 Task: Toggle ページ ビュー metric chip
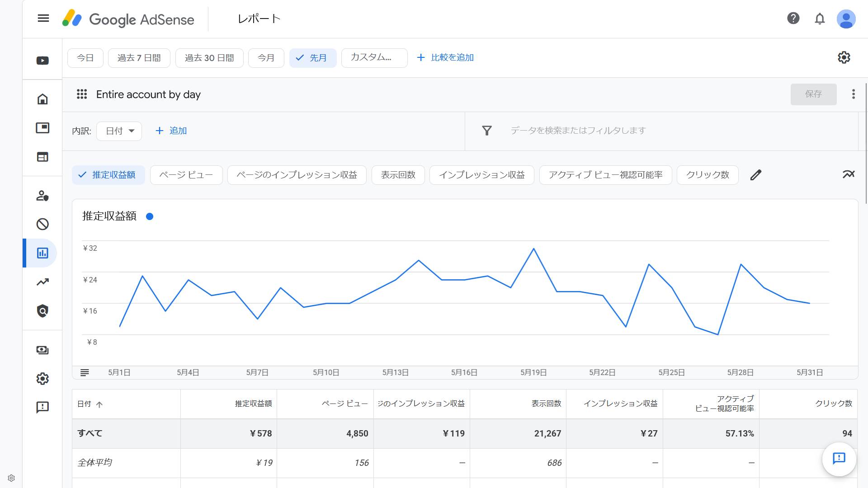tap(186, 175)
